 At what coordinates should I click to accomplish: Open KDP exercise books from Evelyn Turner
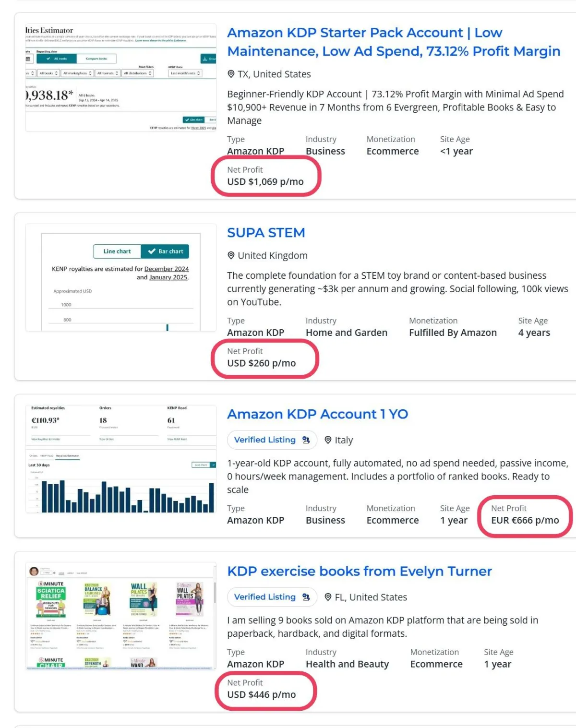(360, 571)
